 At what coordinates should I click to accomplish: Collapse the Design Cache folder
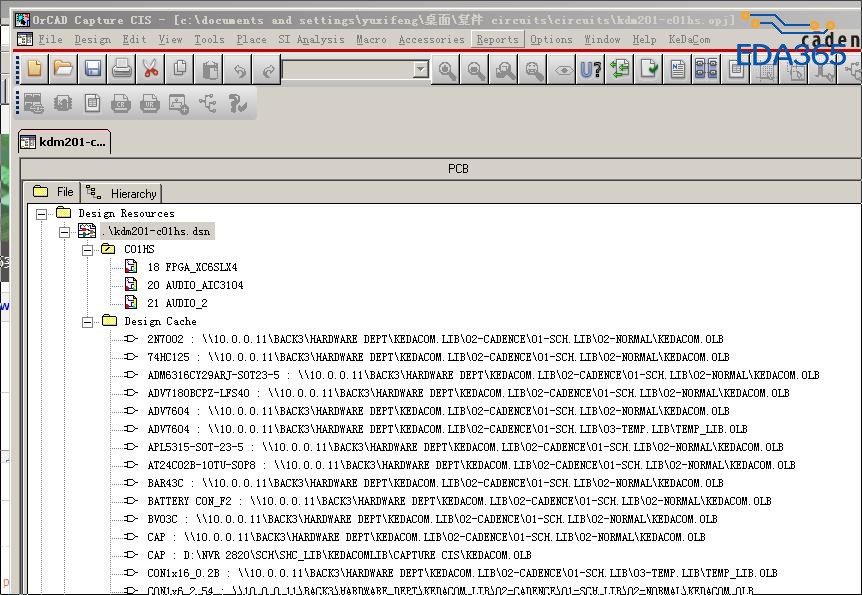click(87, 322)
